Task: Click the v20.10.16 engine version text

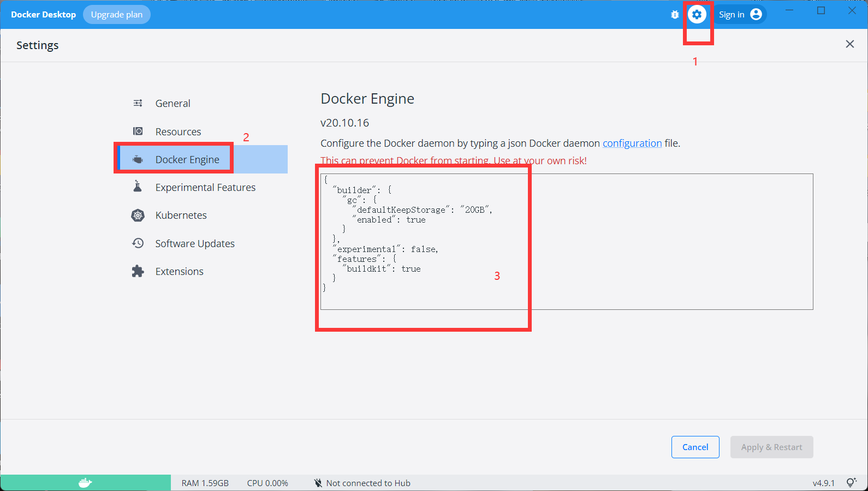Action: (345, 123)
